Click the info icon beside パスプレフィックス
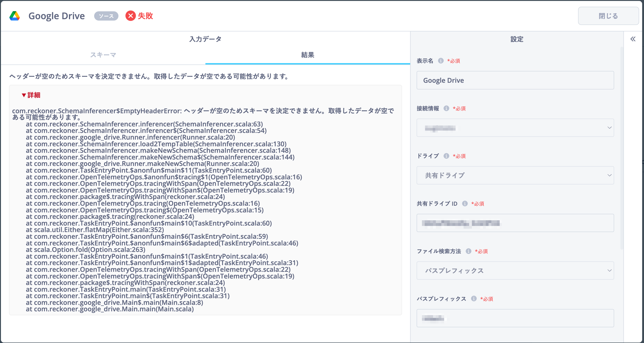644x343 pixels. pyautogui.click(x=474, y=299)
